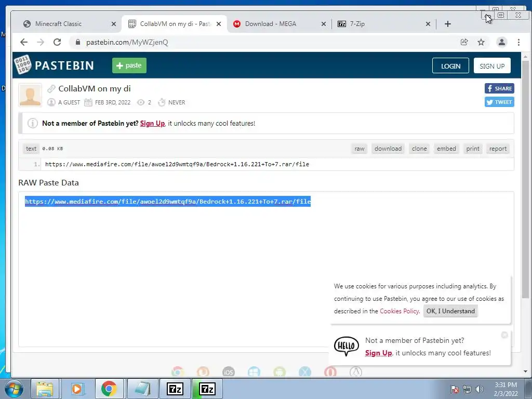Screen dimensions: 532x399
Task: Create a new paste with the green button
Action: tap(129, 65)
